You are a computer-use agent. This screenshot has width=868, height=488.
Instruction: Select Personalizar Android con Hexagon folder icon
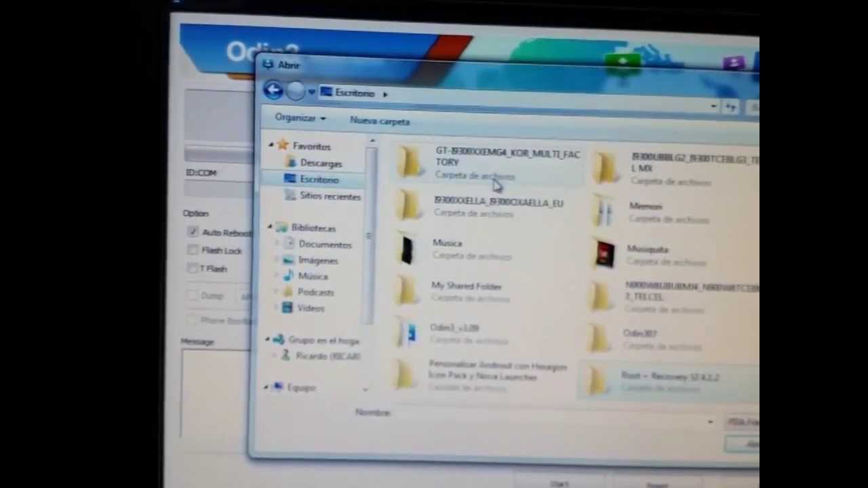coord(406,375)
